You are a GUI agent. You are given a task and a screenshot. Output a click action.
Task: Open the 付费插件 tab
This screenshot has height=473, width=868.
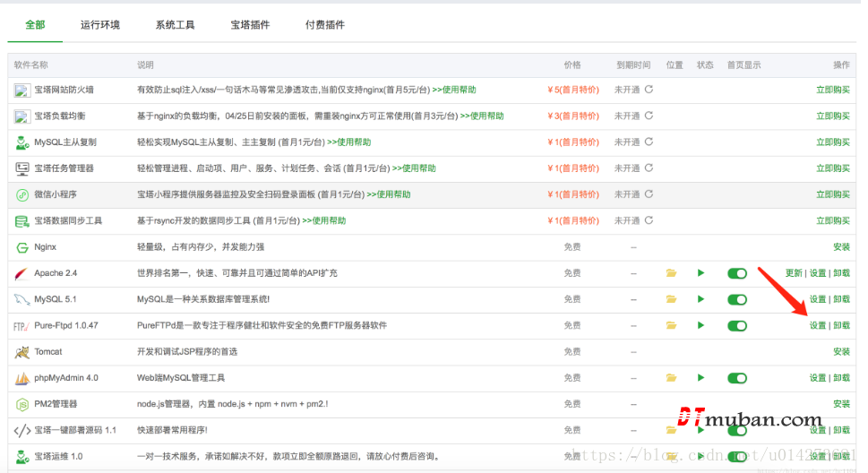[324, 25]
